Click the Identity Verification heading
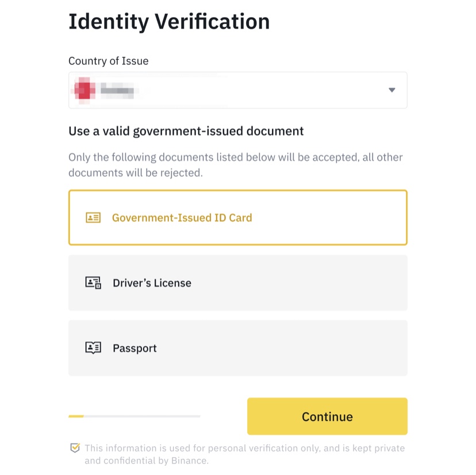 tap(169, 22)
